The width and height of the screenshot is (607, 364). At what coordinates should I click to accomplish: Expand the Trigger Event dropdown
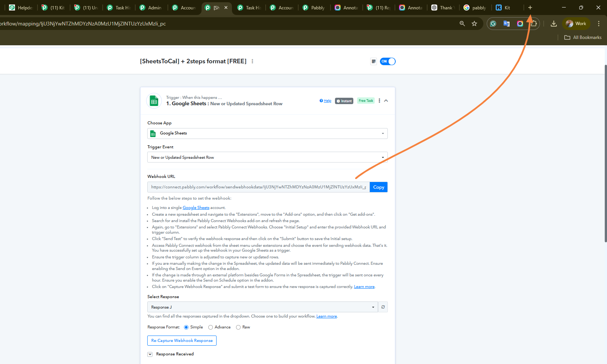(x=267, y=157)
